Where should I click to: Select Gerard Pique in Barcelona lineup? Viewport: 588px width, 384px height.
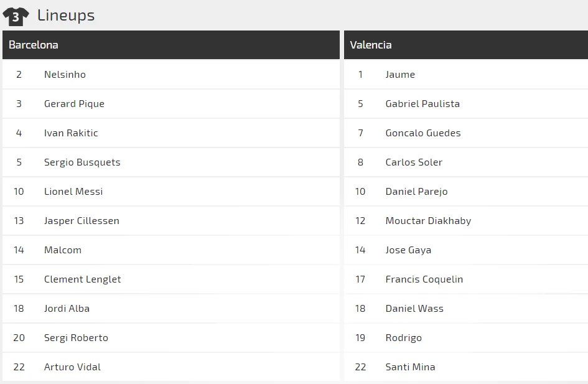click(74, 104)
